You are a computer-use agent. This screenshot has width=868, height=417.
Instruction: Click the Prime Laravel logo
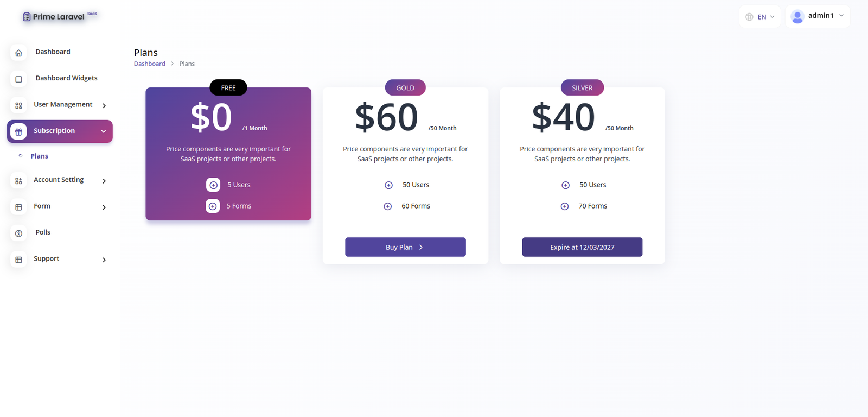(59, 16)
